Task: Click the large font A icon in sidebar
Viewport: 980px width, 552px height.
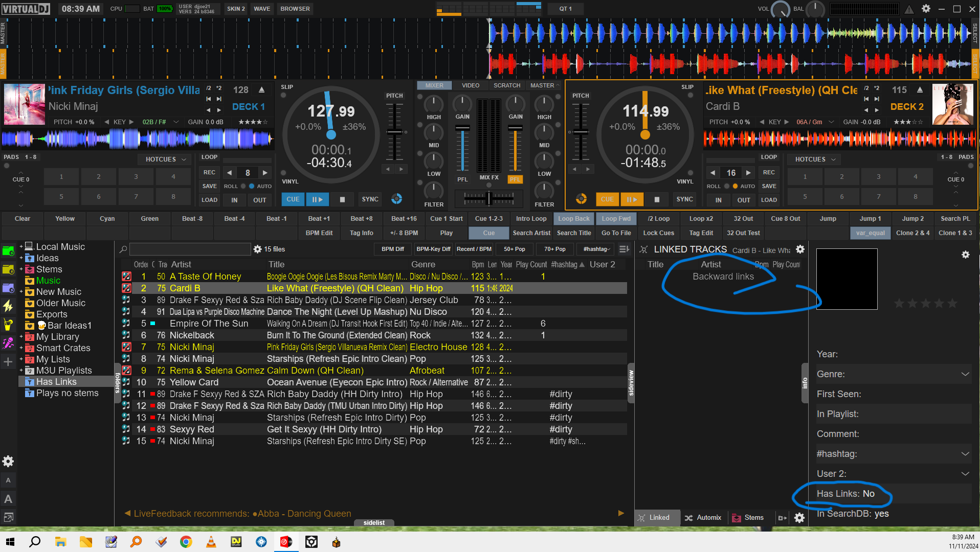Action: tap(8, 499)
